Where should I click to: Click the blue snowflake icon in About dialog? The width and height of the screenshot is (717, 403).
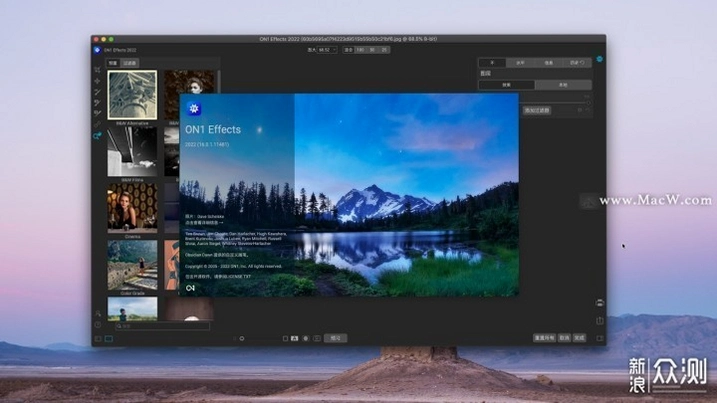point(194,108)
